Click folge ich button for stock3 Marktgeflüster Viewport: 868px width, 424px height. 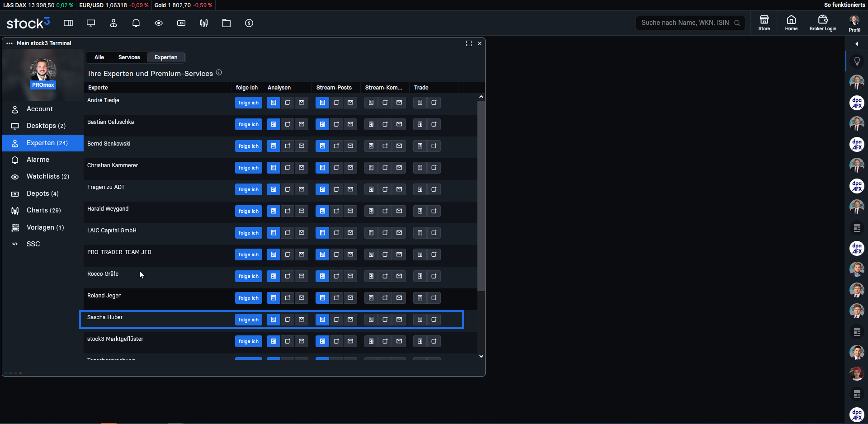click(248, 341)
